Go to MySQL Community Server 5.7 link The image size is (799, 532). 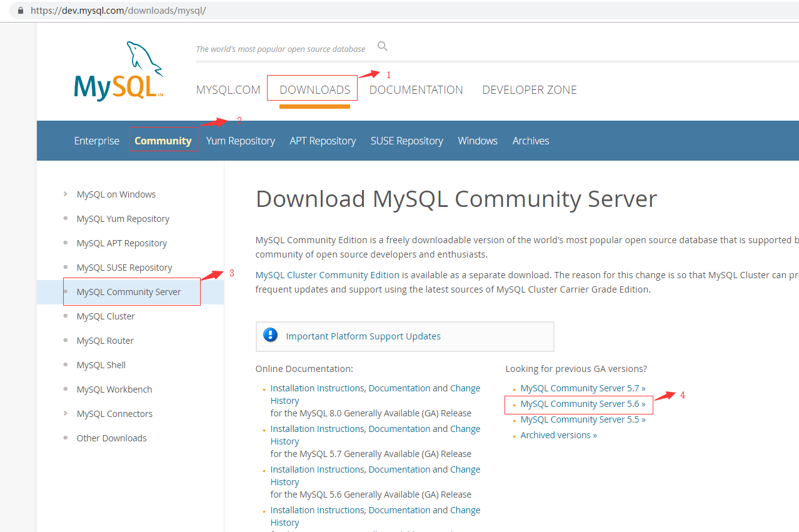[x=583, y=388]
